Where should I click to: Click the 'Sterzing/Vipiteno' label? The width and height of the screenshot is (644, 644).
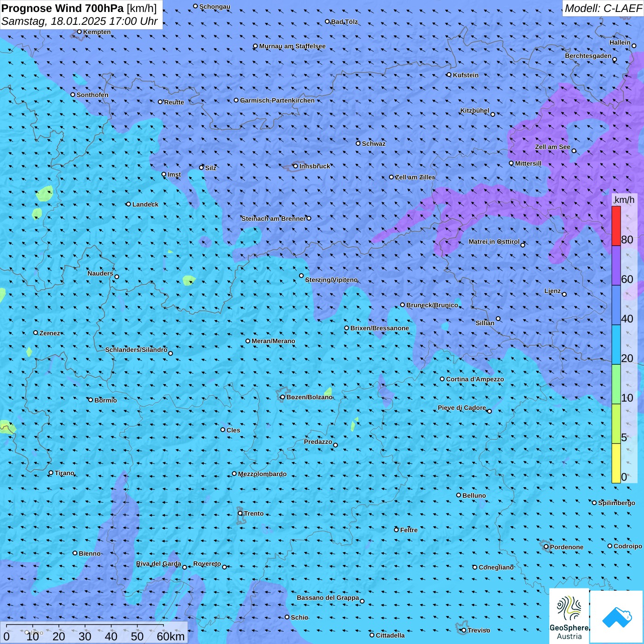331,280
